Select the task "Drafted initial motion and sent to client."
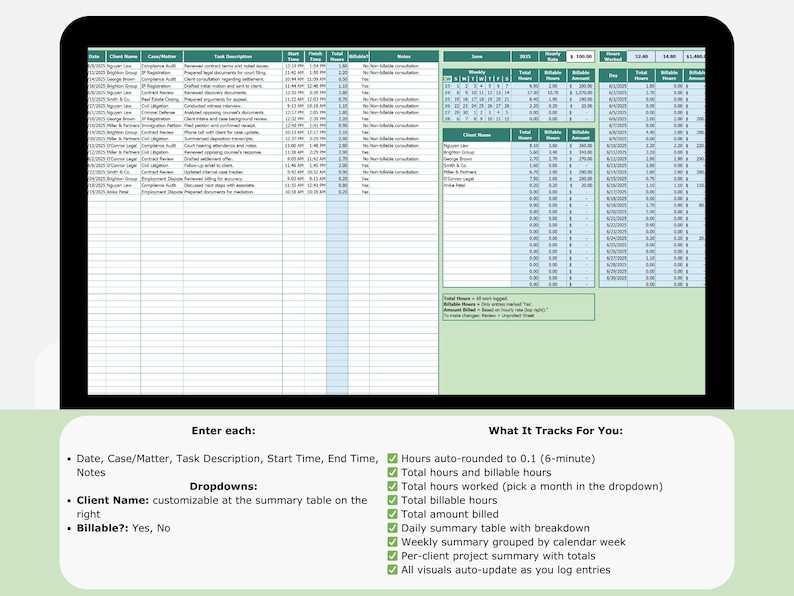794x596 pixels. tap(233, 86)
